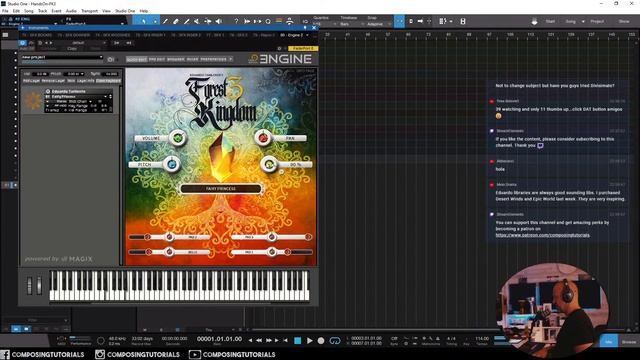Click the YouTube icon in banner
This screenshot has width=640, height=360.
[x=194, y=354]
